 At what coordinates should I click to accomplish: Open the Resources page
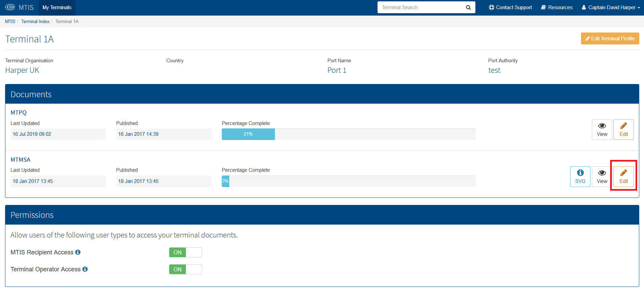(x=557, y=7)
